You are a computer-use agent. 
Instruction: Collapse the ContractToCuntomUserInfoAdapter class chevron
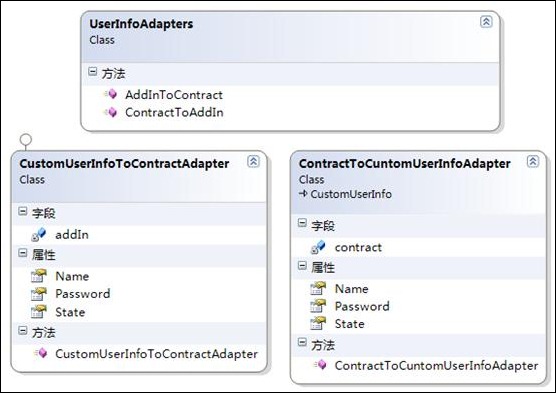(x=533, y=161)
